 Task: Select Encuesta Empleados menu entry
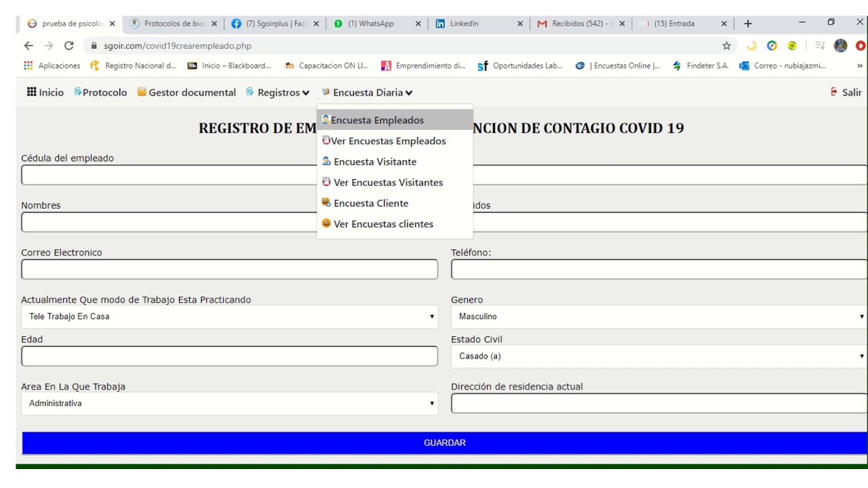[x=395, y=120]
